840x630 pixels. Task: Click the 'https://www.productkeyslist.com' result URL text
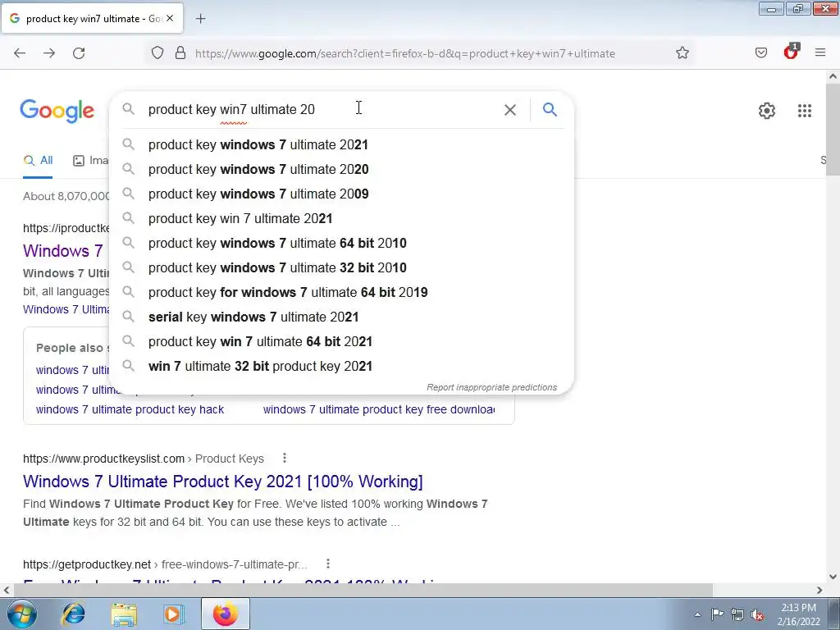[103, 459]
